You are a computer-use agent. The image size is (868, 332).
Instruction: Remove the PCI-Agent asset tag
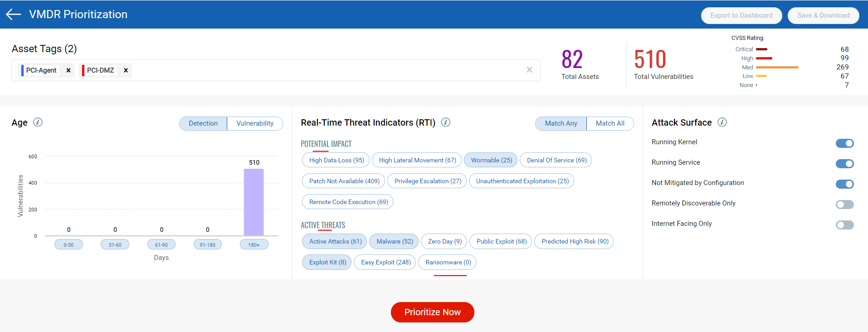click(68, 70)
